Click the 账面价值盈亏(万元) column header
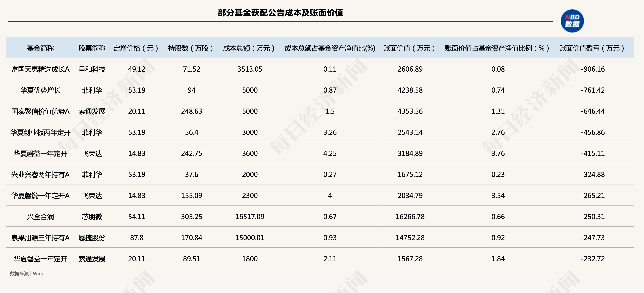 pos(592,48)
